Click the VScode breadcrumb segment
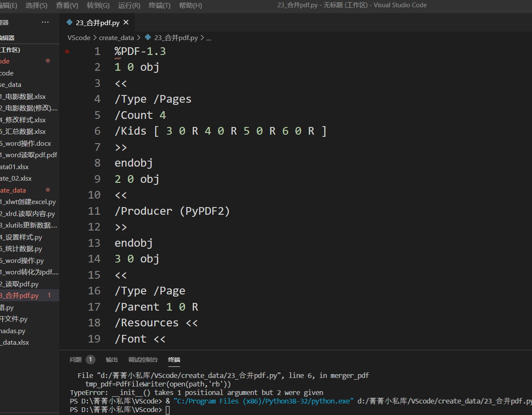Image resolution: width=532 pixels, height=415 pixels. pos(79,37)
